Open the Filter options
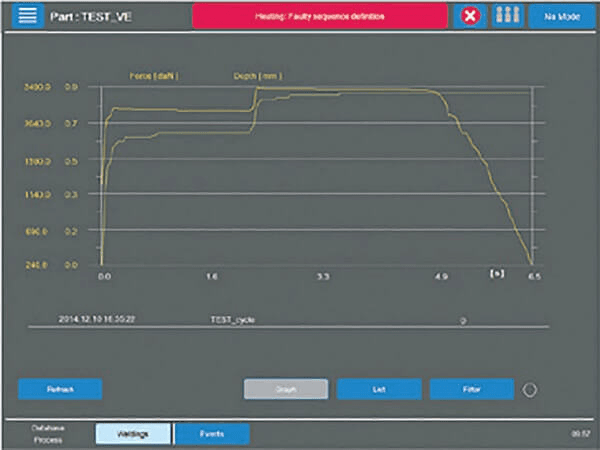 tap(472, 389)
